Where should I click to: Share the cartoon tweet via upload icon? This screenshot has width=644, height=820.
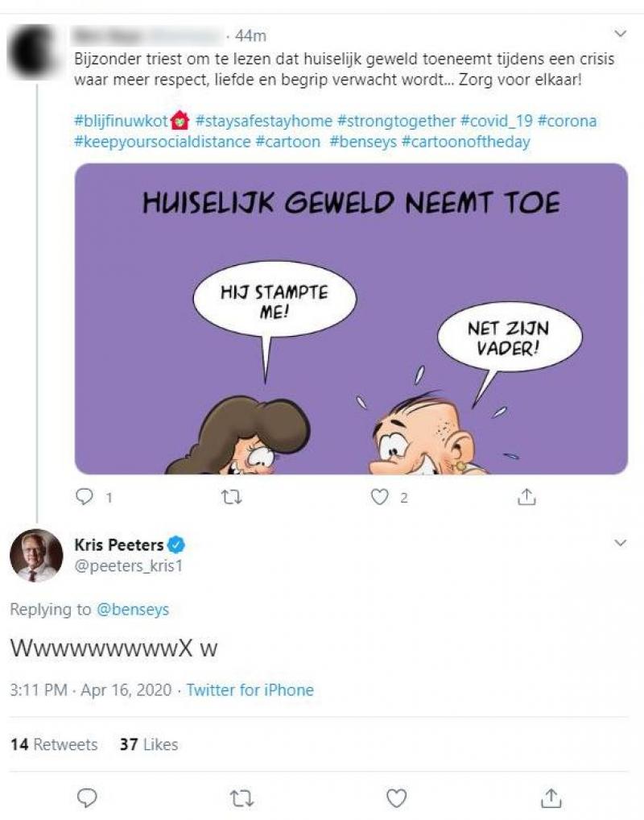[526, 498]
